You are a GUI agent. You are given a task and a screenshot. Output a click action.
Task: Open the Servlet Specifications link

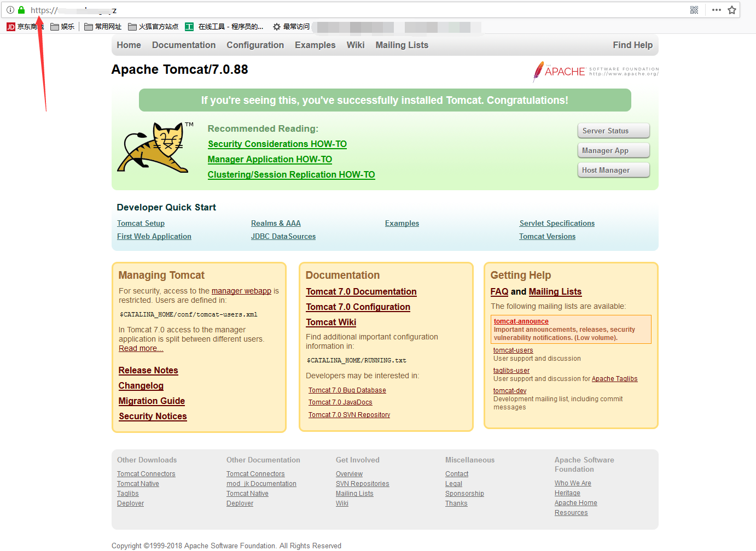(x=557, y=223)
